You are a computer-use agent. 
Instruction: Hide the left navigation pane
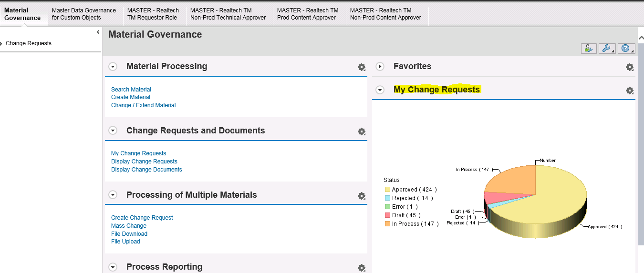98,32
